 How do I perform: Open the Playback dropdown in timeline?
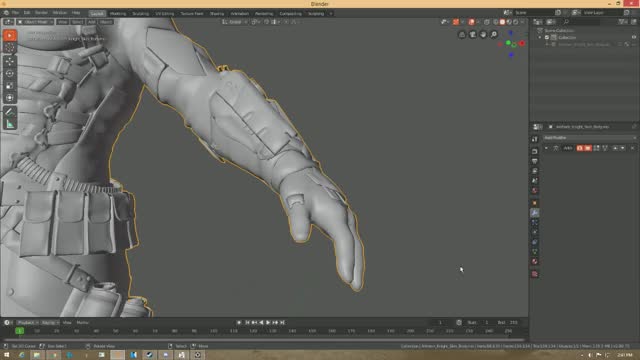tap(28, 323)
